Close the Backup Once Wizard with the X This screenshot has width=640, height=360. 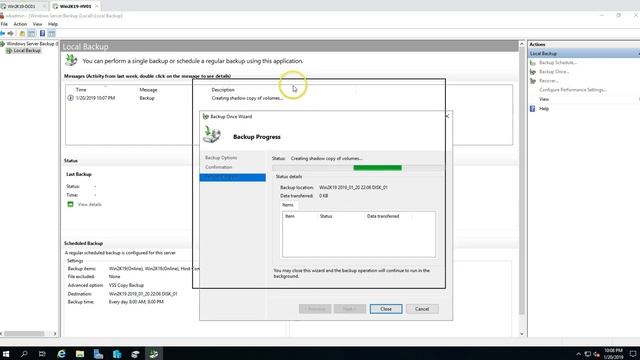pyautogui.click(x=447, y=116)
